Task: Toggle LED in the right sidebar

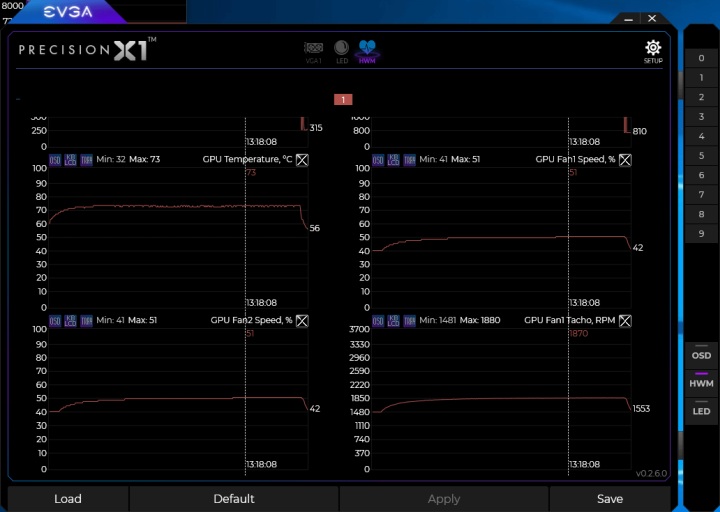Action: tap(701, 410)
